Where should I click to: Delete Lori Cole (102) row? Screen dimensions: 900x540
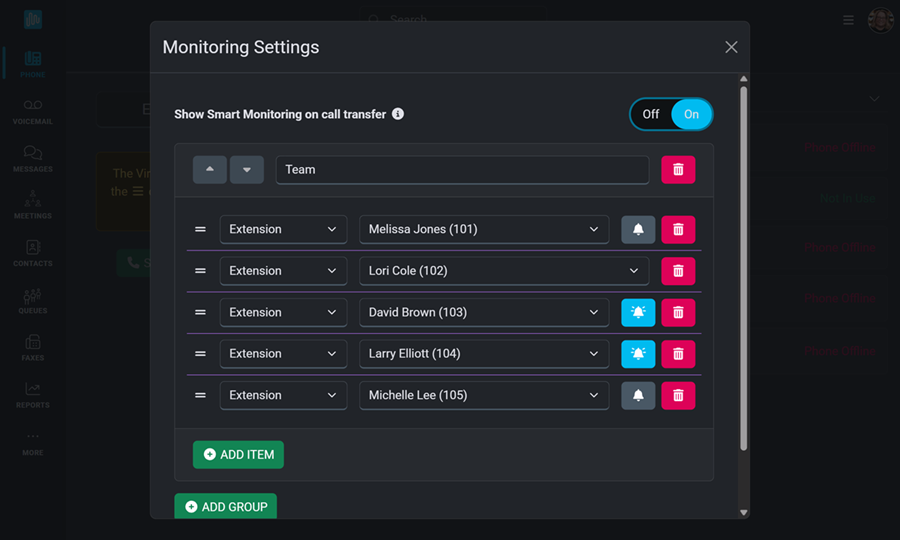pos(678,271)
